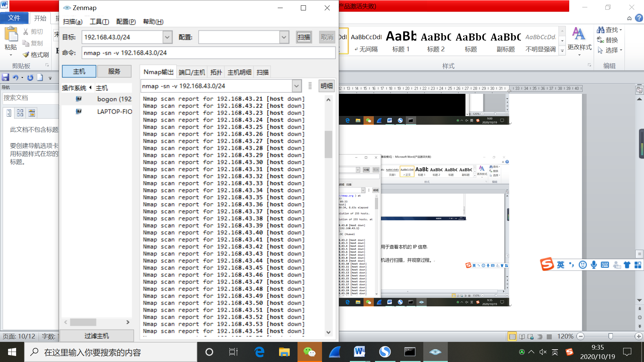Expand the Profile dropdown
This screenshot has width=644, height=362.
pos(284,37)
